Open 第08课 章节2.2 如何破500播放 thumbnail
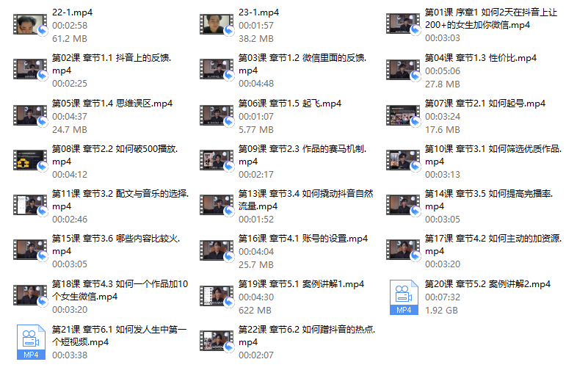The height and width of the screenshot is (373, 588). pyautogui.click(x=30, y=160)
